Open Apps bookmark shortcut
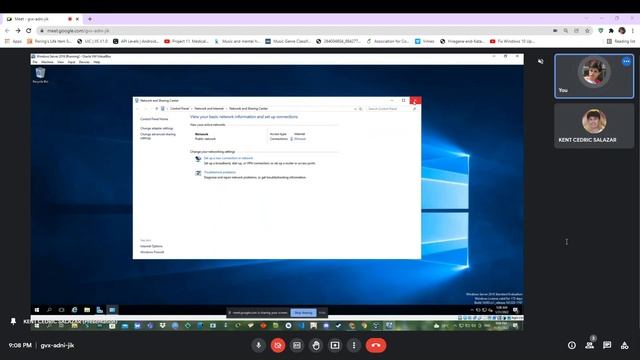The image size is (640, 360). [13, 41]
